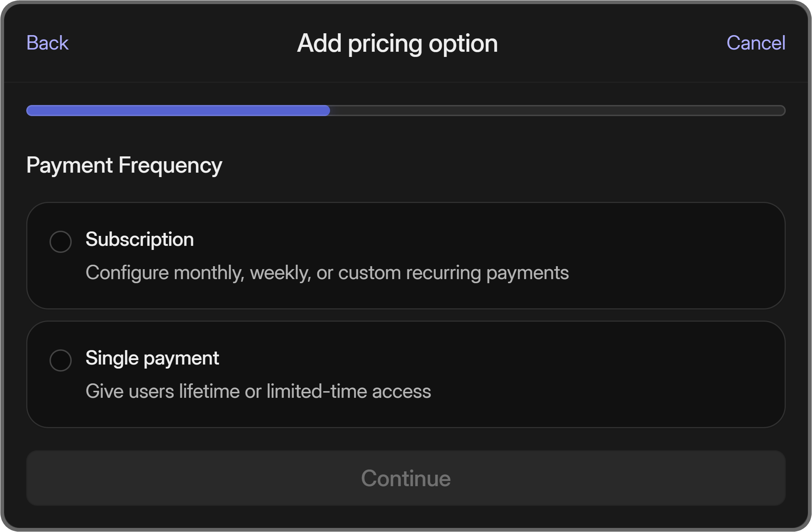Click the word "lifetime" in Single payment description
This screenshot has width=812, height=532.
pyautogui.click(x=209, y=391)
